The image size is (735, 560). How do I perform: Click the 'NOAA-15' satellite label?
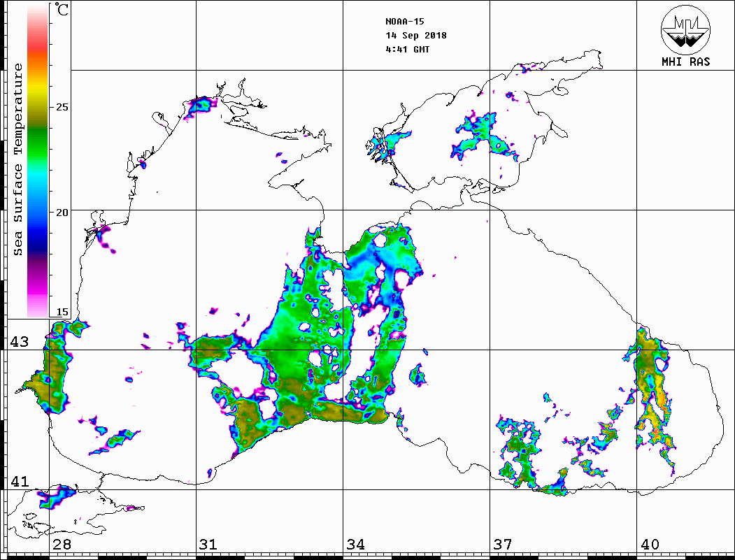coord(404,22)
